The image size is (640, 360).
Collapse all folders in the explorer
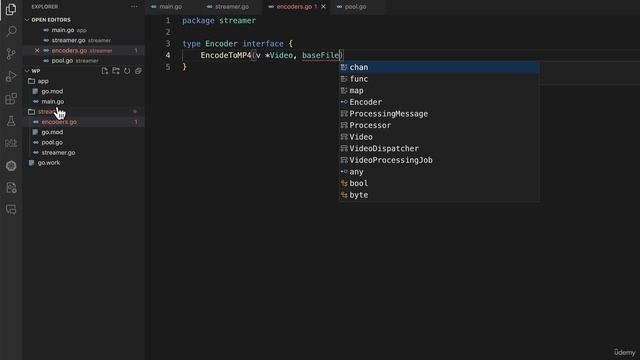[x=138, y=71]
